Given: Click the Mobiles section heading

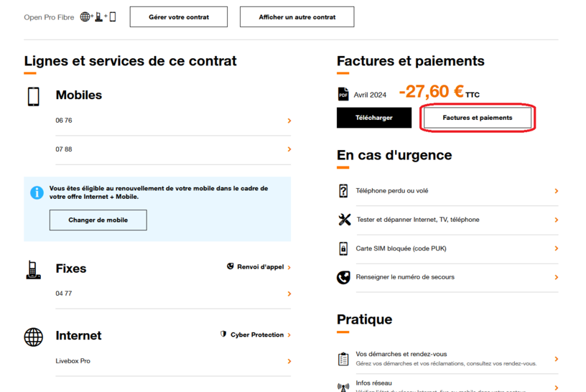Looking at the screenshot, I should pyautogui.click(x=79, y=95).
